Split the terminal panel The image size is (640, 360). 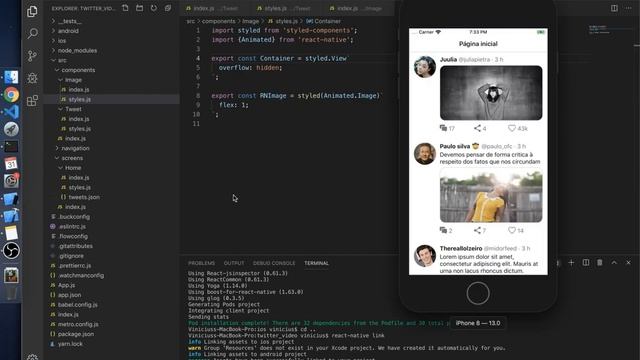click(586, 262)
